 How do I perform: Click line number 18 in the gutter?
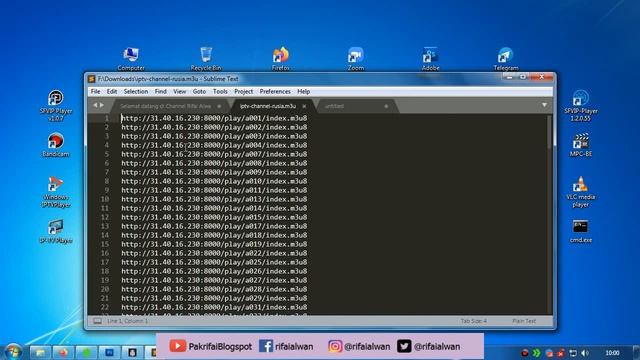pos(105,271)
